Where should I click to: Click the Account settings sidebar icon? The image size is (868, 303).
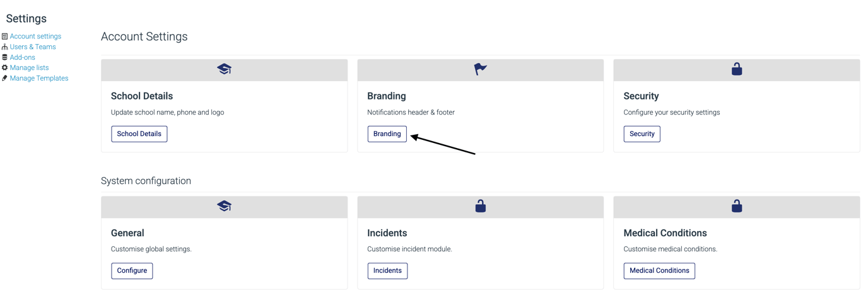(x=4, y=37)
